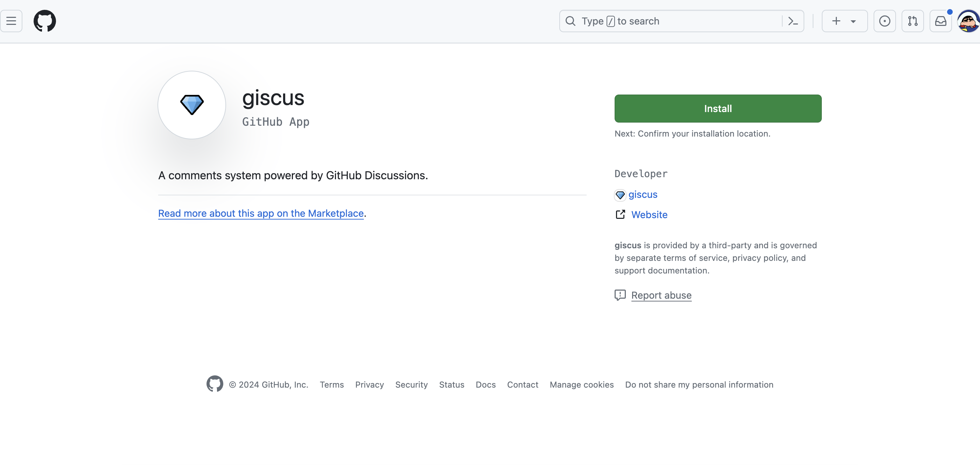This screenshot has width=980, height=465.
Task: Open the Security footer link
Action: 411,385
